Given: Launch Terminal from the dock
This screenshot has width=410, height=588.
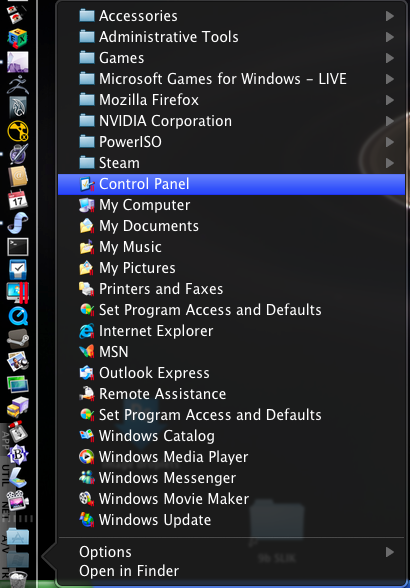Looking at the screenshot, I should point(18,246).
